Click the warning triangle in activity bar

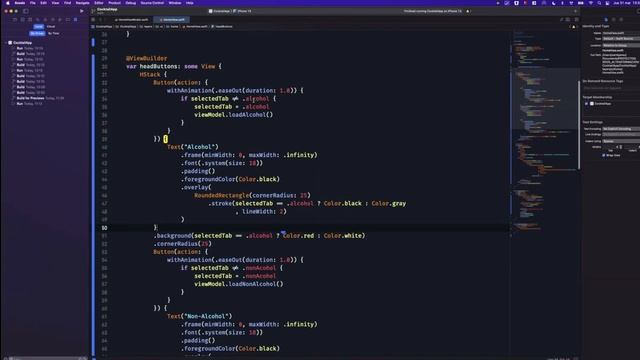pyautogui.click(x=468, y=11)
